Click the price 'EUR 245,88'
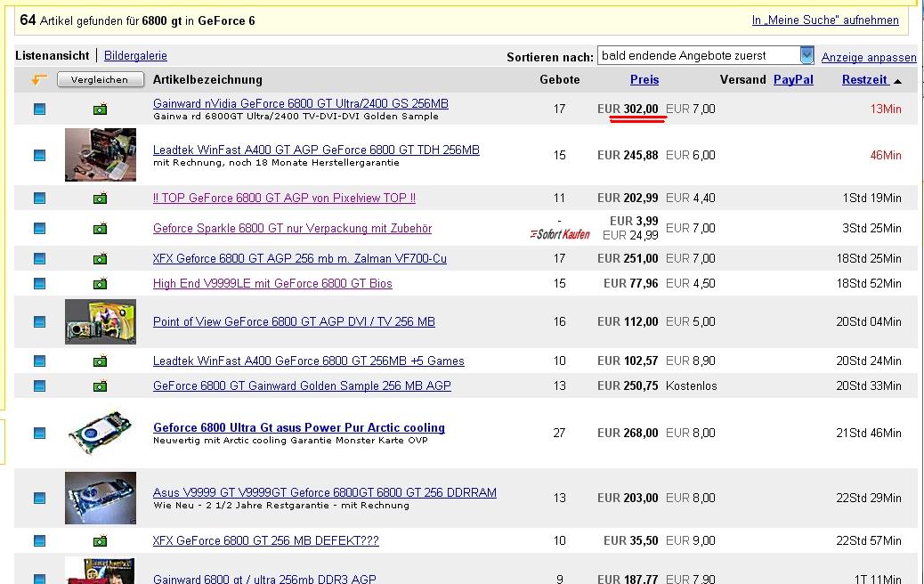 coord(628,155)
